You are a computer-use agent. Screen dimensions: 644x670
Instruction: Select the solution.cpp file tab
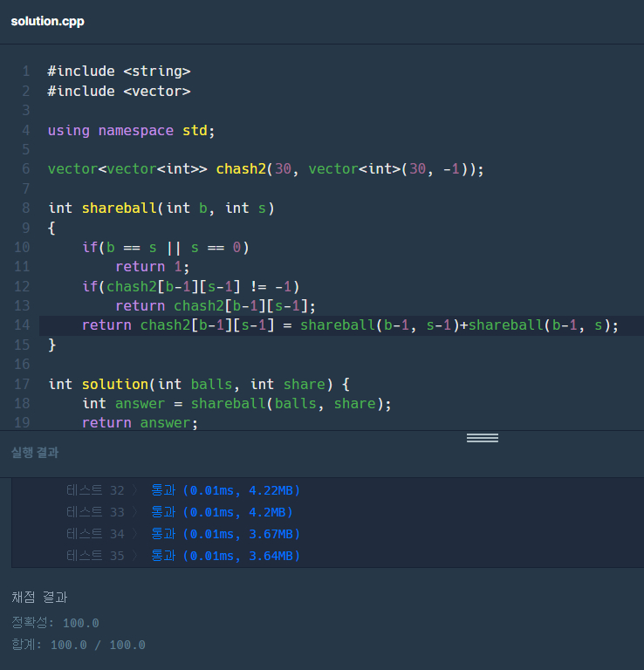tap(47, 21)
